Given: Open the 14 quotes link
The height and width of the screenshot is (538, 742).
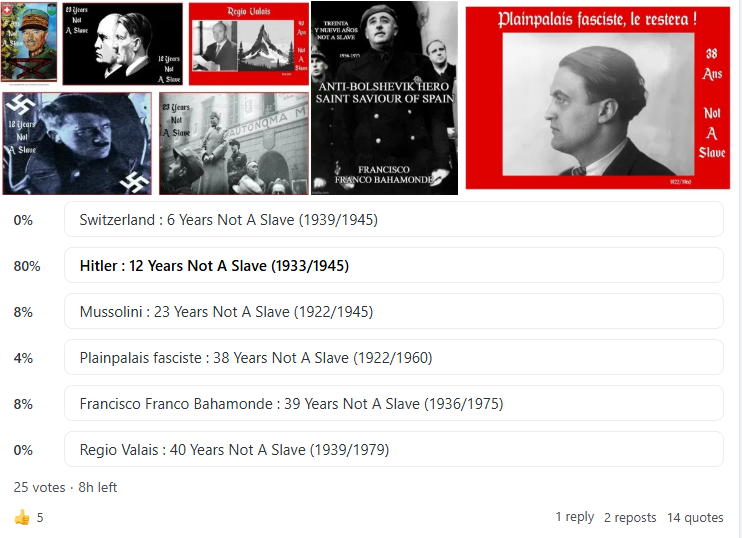Looking at the screenshot, I should coord(695,518).
